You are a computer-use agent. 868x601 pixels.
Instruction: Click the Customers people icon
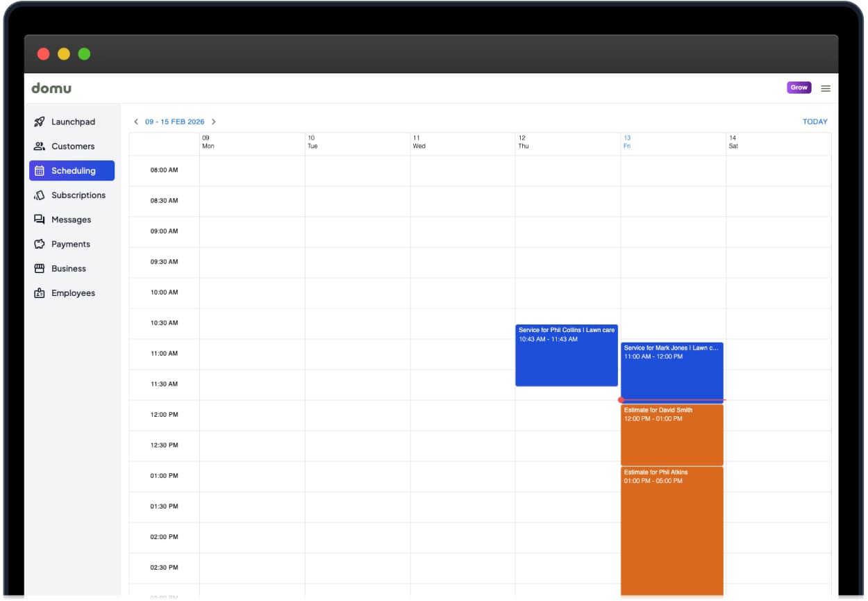(x=40, y=147)
